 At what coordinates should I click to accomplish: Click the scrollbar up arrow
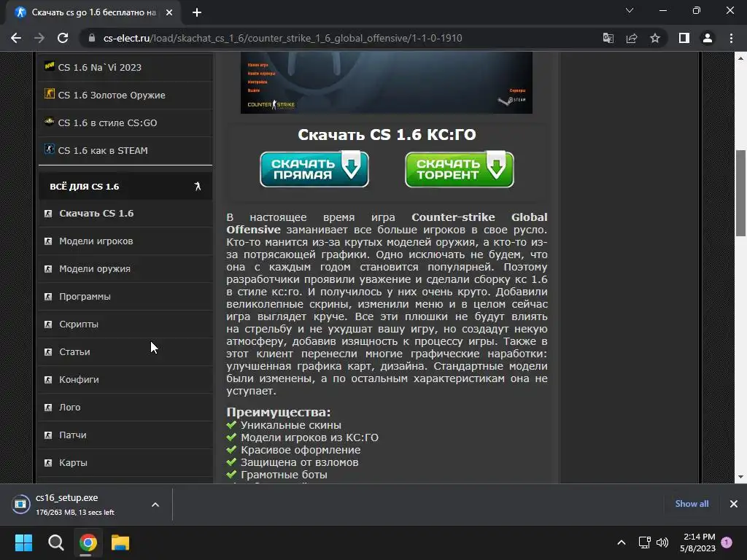click(x=740, y=58)
